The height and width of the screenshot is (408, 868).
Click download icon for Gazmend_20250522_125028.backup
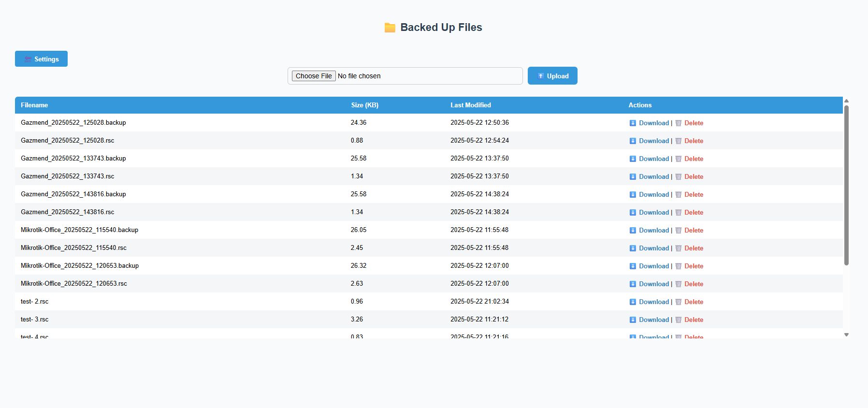633,123
